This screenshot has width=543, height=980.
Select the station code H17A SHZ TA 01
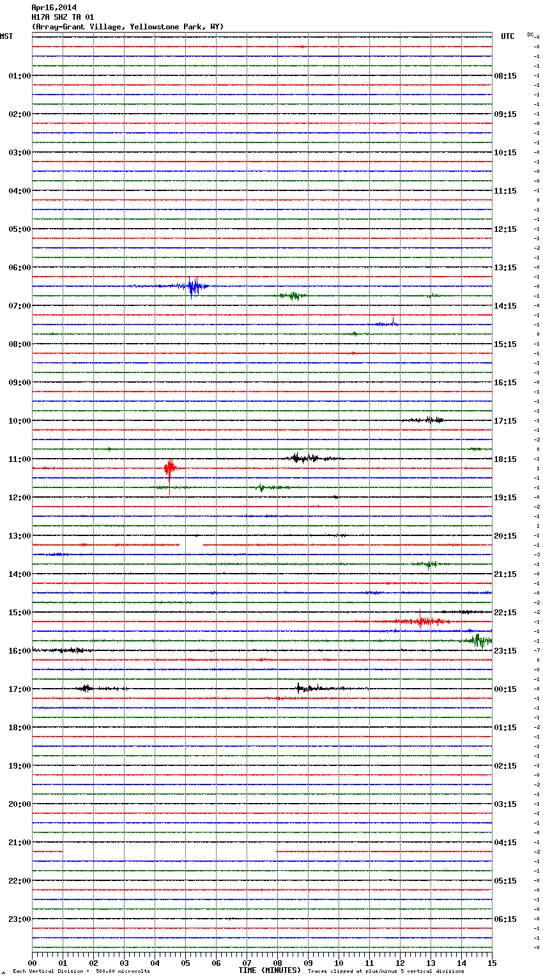pos(63,17)
